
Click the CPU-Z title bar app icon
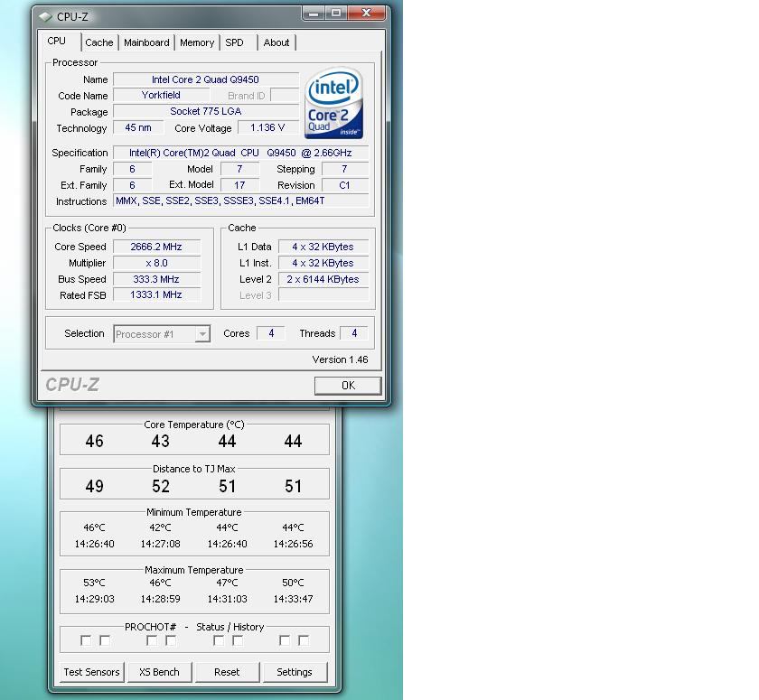click(x=45, y=16)
